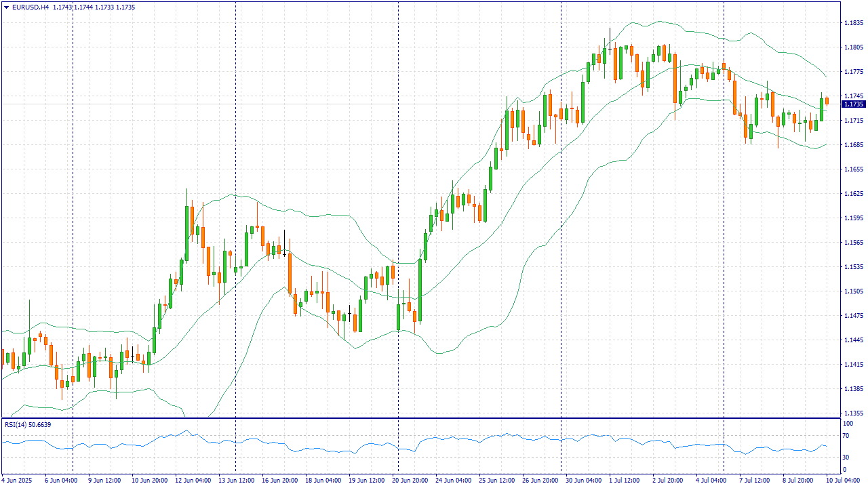Click the 1.1805 price axis label
This screenshot has width=868, height=488.
853,47
